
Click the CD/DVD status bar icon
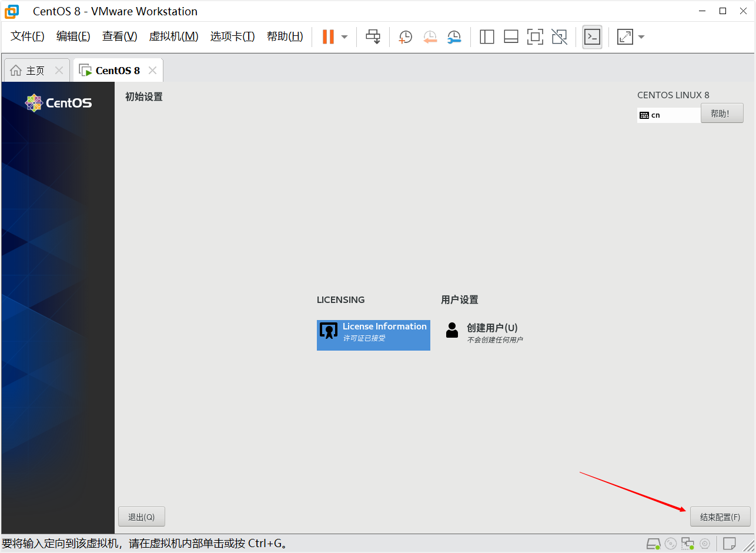pyautogui.click(x=671, y=543)
